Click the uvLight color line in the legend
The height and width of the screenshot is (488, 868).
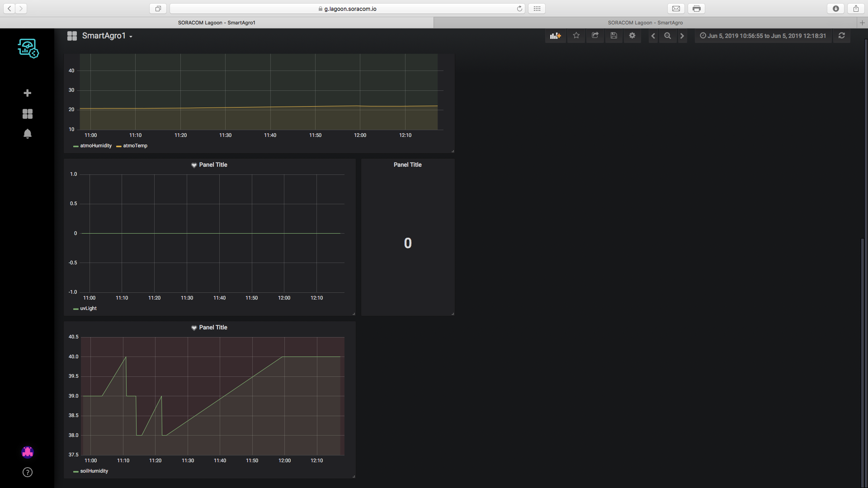[x=75, y=309]
